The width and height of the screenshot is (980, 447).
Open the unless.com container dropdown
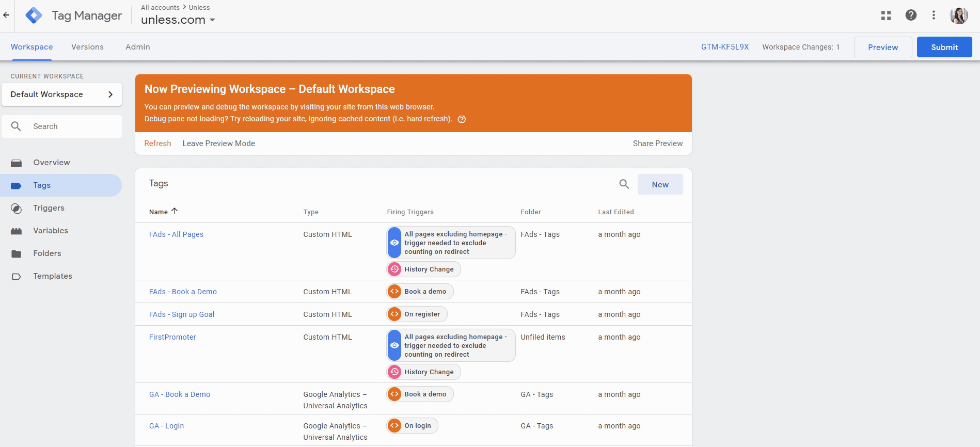point(178,20)
